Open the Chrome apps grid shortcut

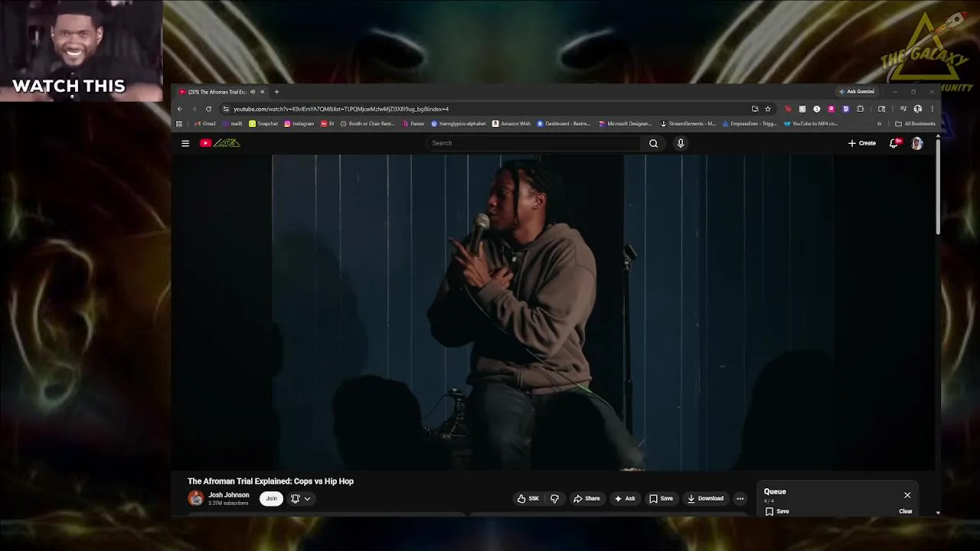coord(179,124)
